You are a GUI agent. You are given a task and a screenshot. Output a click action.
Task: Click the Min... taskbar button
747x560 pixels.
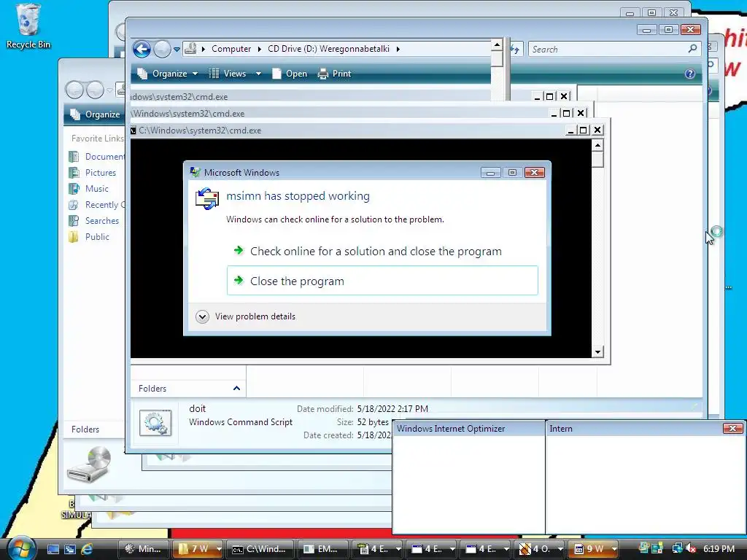click(x=144, y=549)
